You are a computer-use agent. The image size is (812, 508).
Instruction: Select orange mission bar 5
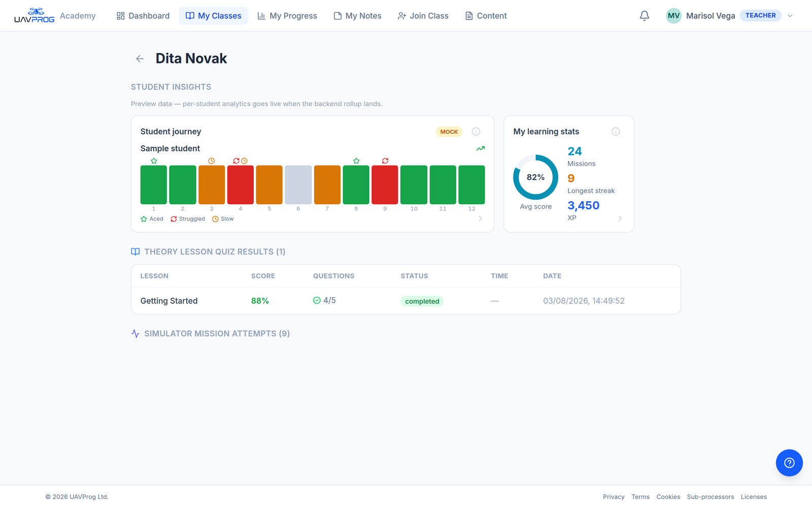(x=269, y=185)
